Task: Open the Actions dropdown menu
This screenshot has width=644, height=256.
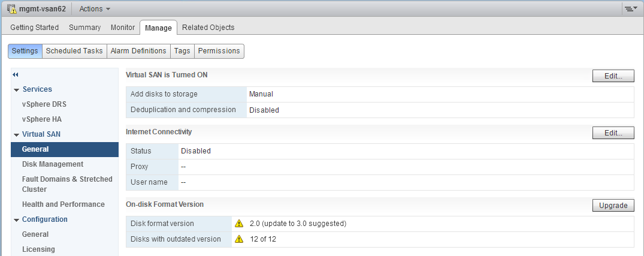Action: pos(95,9)
